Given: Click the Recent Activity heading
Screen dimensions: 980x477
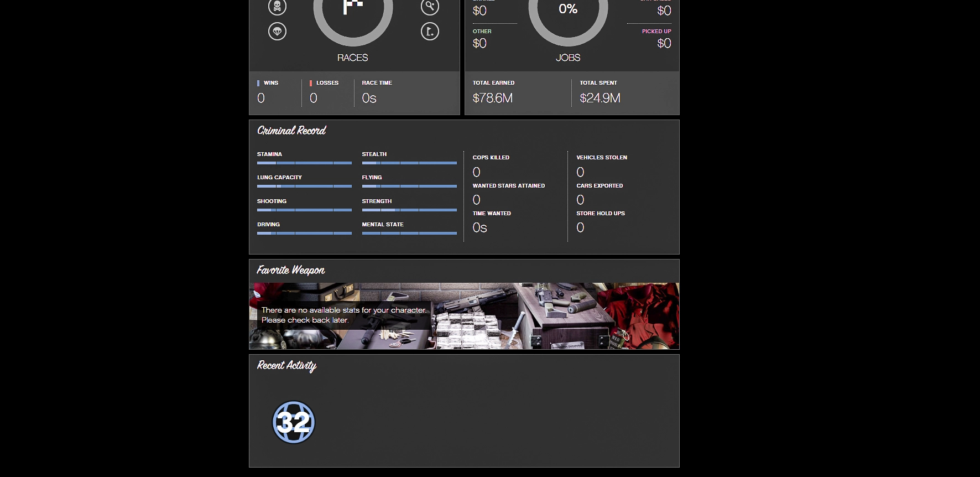Looking at the screenshot, I should tap(286, 365).
